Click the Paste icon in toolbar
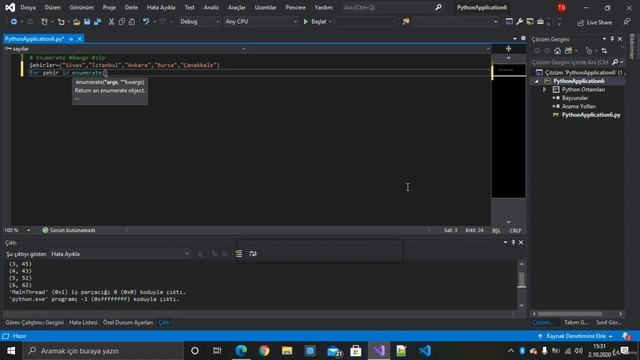The height and width of the screenshot is (360, 640). pos(132,22)
